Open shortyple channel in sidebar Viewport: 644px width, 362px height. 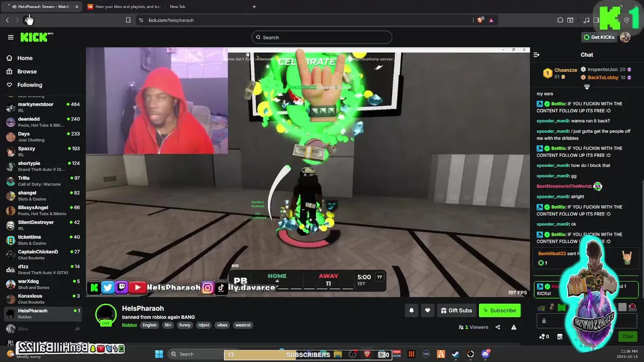point(43,166)
